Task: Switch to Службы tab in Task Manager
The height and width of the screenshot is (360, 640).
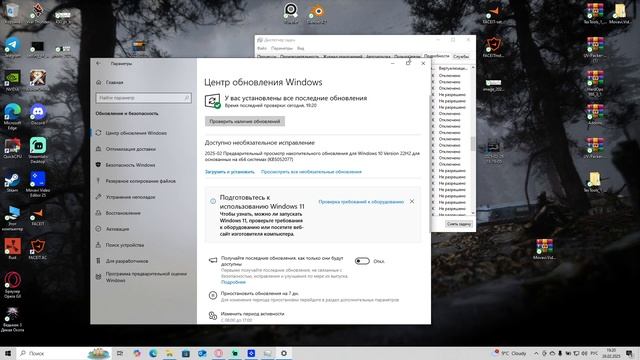Action: pyautogui.click(x=461, y=56)
